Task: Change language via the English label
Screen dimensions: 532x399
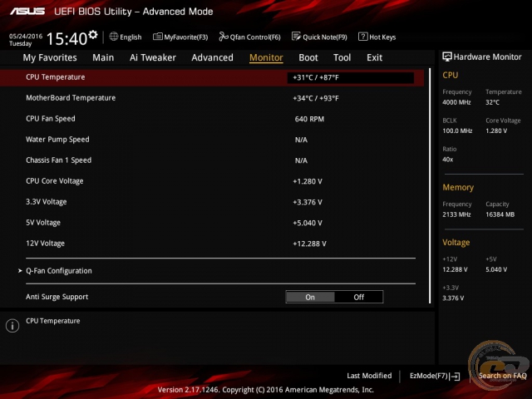Action: [131, 37]
